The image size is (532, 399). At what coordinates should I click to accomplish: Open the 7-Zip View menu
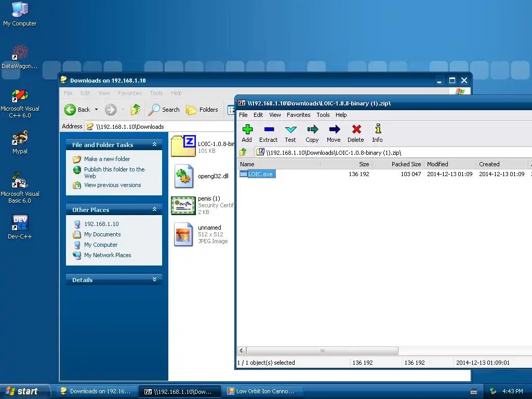275,115
